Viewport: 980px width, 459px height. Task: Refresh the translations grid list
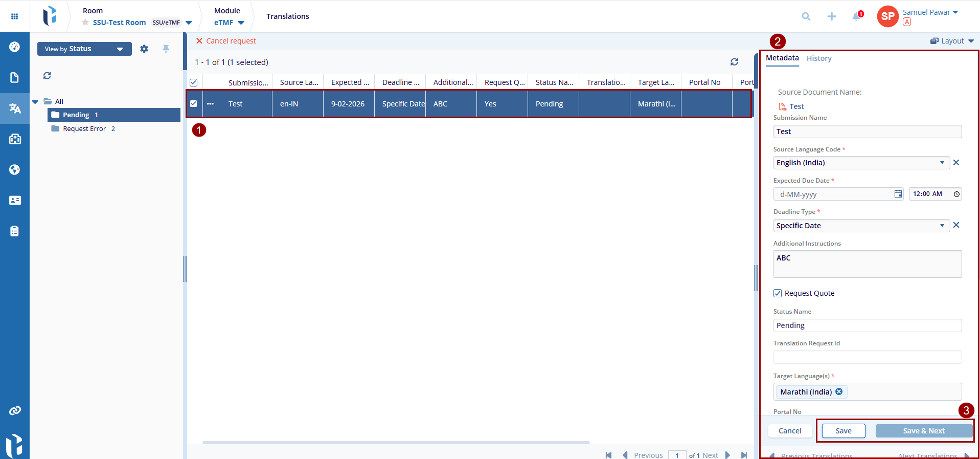pyautogui.click(x=734, y=62)
